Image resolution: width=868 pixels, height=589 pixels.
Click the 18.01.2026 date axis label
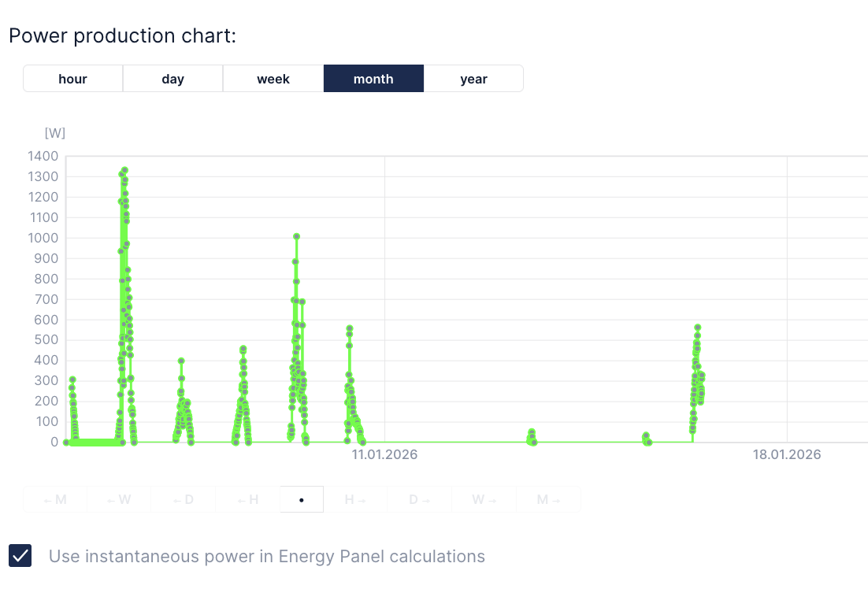pos(787,454)
